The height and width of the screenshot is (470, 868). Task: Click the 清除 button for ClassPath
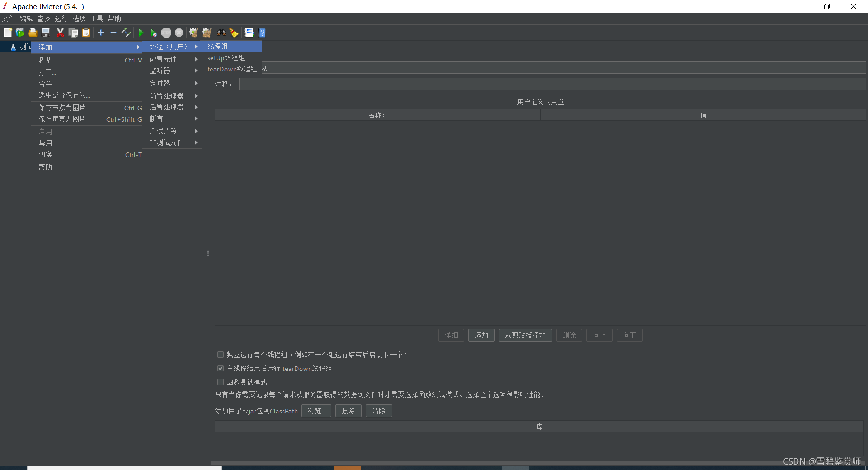(x=379, y=411)
